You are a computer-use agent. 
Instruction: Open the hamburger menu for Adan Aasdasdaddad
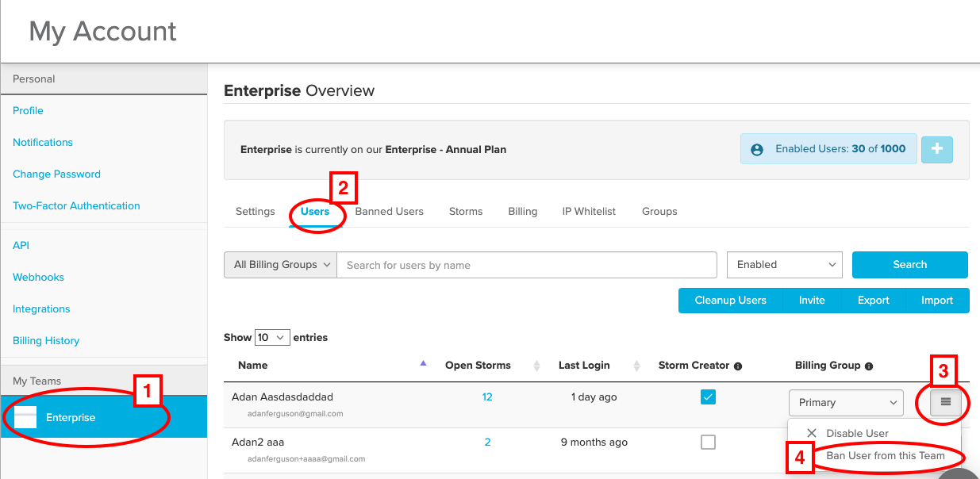click(945, 402)
